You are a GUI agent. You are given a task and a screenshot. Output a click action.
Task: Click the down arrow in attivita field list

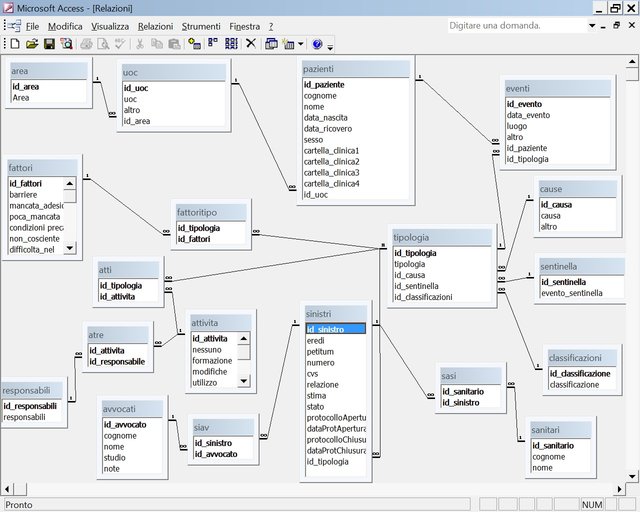click(x=244, y=381)
